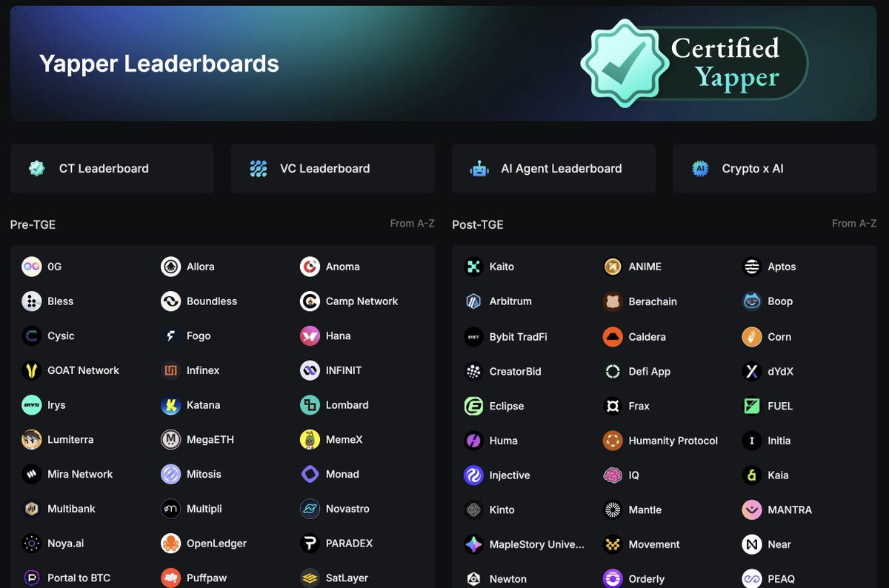Select Frax in Post-TGE list
Image resolution: width=889 pixels, height=588 pixels.
[626, 407]
